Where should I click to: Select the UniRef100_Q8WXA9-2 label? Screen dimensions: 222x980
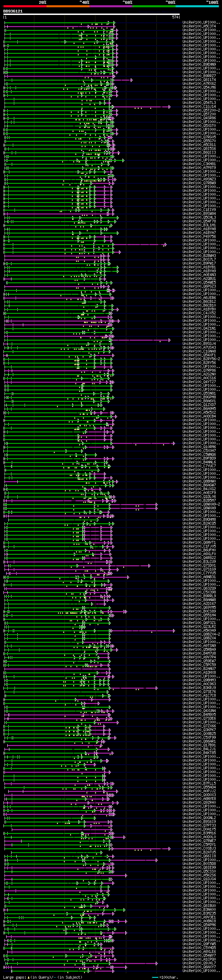201,504
